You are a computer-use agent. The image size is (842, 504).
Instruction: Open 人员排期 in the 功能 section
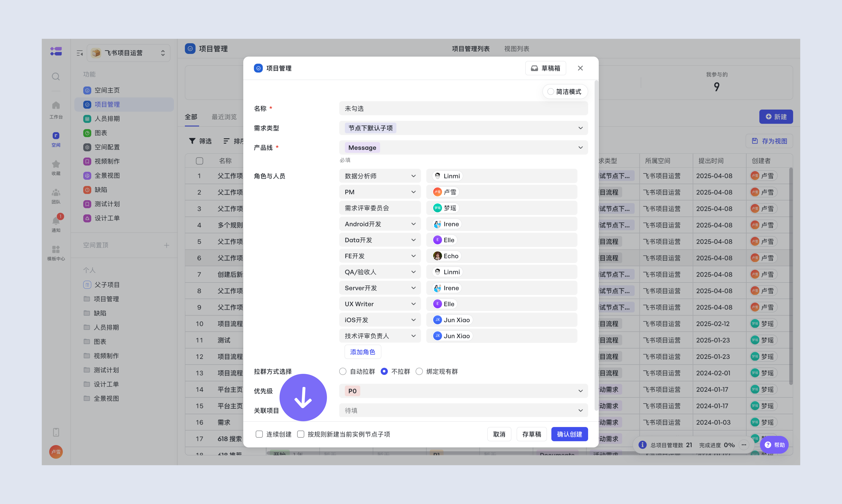124,119
